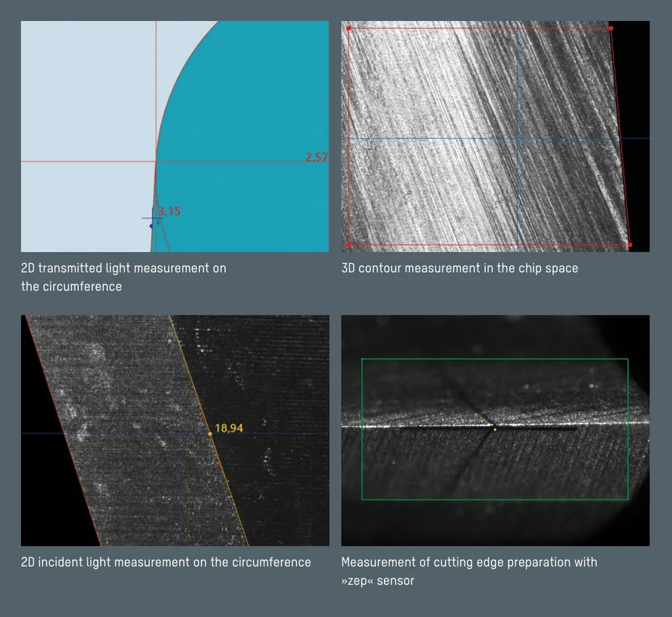Click the red handle at bottom-right of 3D contour frame
Screen dimensions: 672x617
pos(629,244)
